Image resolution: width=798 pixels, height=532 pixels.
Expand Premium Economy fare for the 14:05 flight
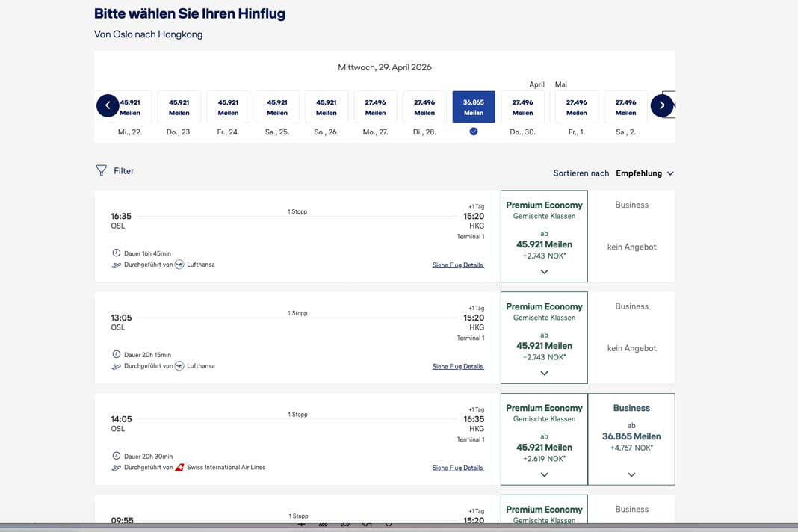click(x=544, y=474)
